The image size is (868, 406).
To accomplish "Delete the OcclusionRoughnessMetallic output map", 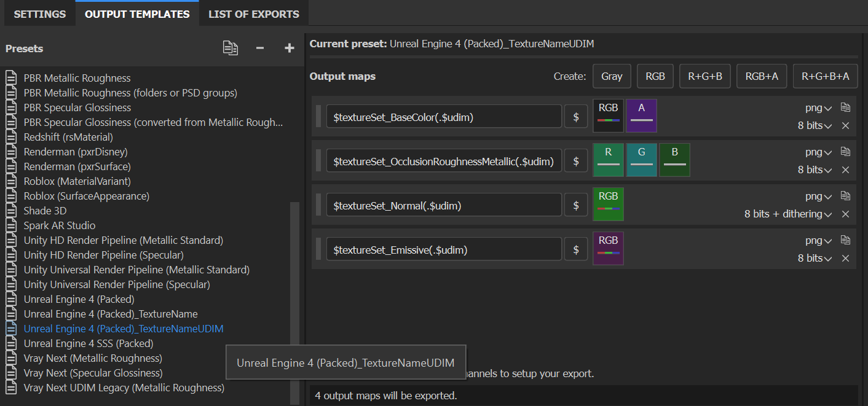I will [845, 170].
